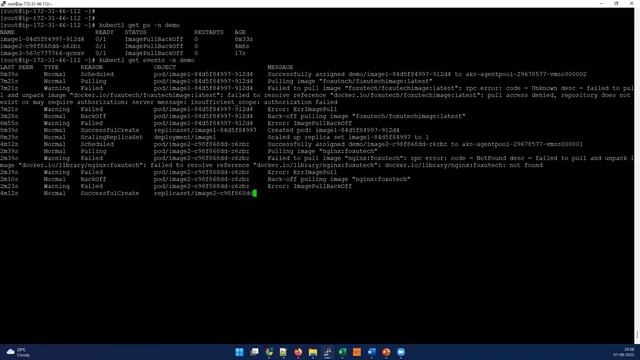This screenshot has height=360, width=640.
Task: Click 'Scaled up replica set image1' message
Action: tap(348, 137)
